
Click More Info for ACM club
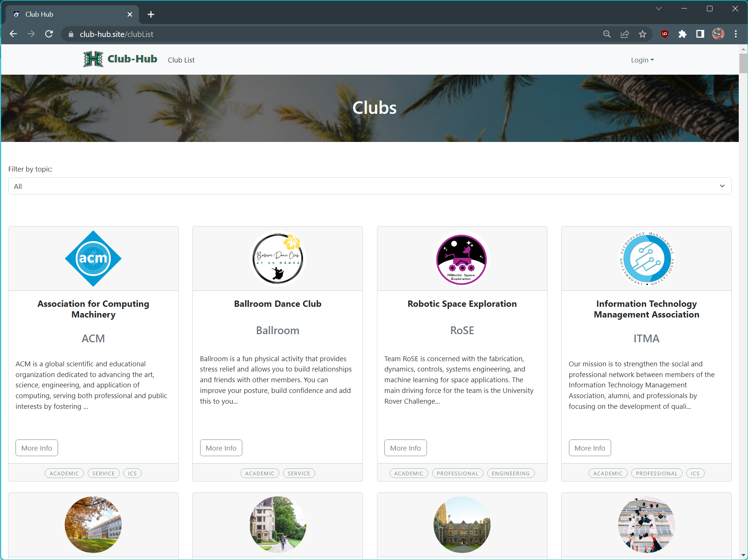(37, 448)
